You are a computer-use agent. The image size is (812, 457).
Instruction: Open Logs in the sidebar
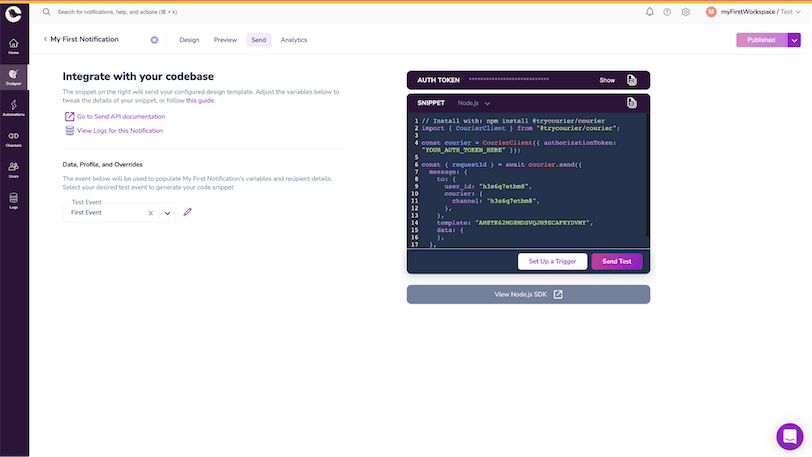(13, 201)
